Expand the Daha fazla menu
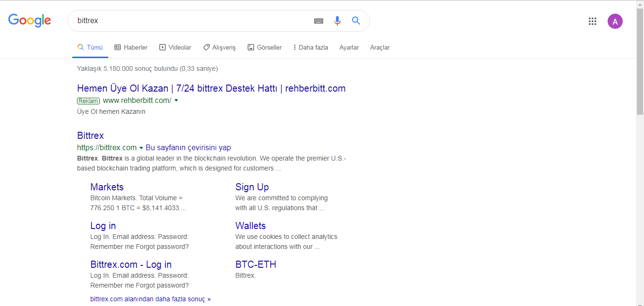The height and width of the screenshot is (306, 644). (x=310, y=47)
